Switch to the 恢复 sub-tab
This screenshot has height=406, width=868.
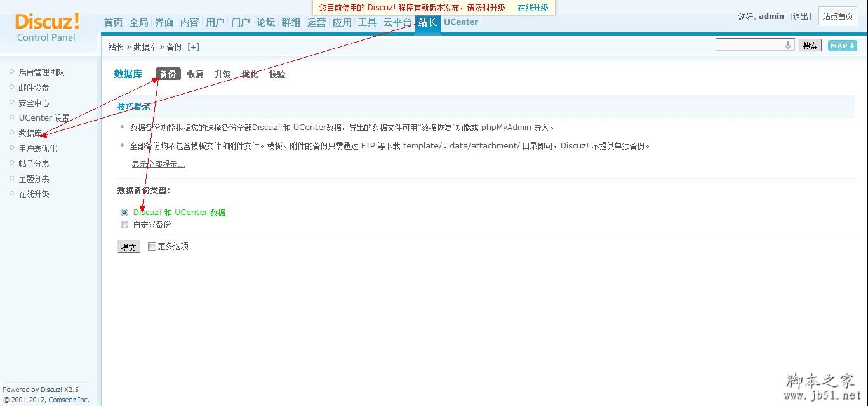click(195, 74)
